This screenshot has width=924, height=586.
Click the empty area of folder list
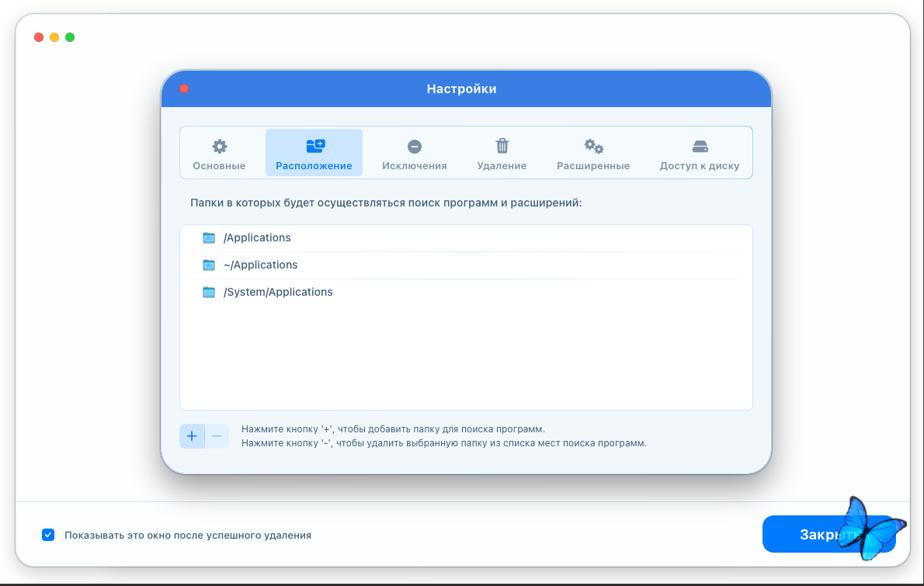[x=466, y=357]
